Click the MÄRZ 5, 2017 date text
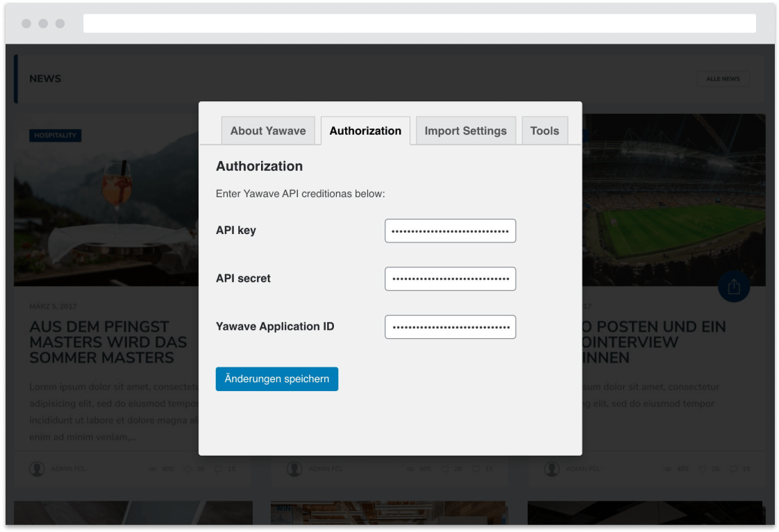Viewport: 779px width, 532px height. (x=53, y=306)
